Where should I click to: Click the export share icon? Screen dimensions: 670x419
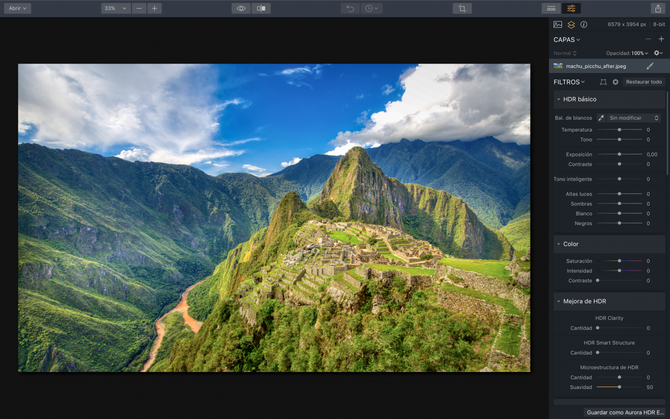658,8
